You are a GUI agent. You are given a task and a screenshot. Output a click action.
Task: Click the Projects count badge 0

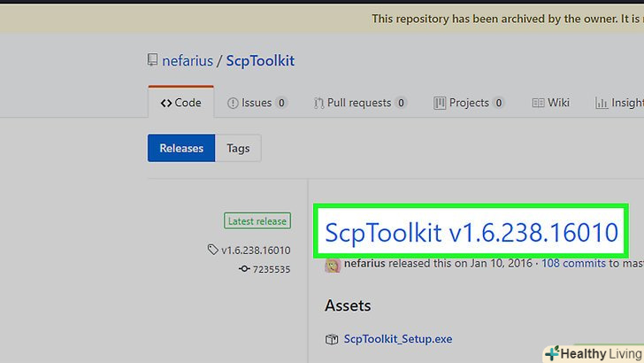[499, 103]
